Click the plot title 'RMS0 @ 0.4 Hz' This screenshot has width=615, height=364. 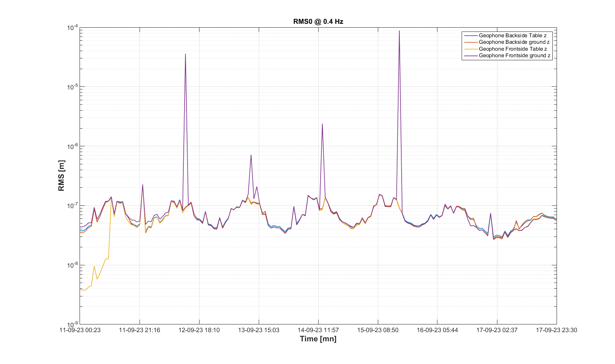(x=318, y=22)
